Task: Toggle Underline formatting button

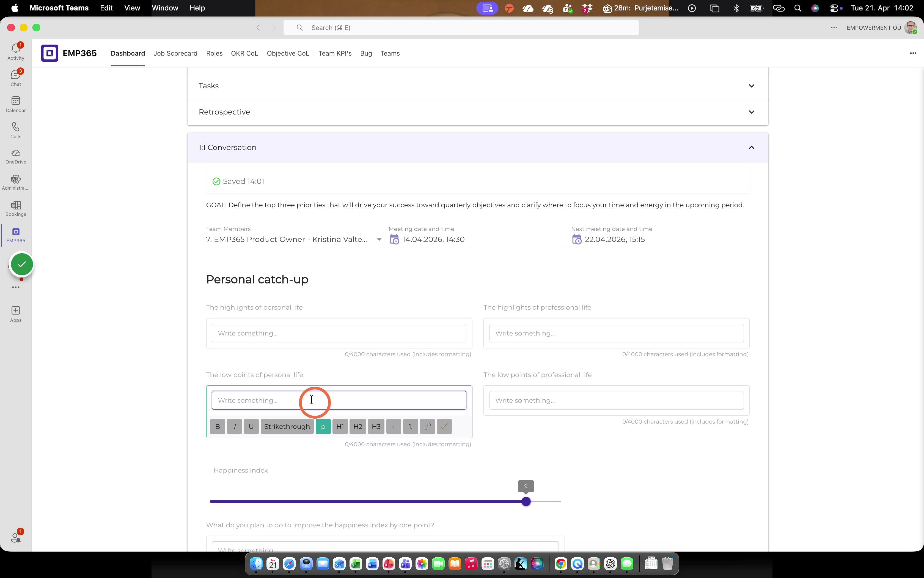Action: (251, 426)
